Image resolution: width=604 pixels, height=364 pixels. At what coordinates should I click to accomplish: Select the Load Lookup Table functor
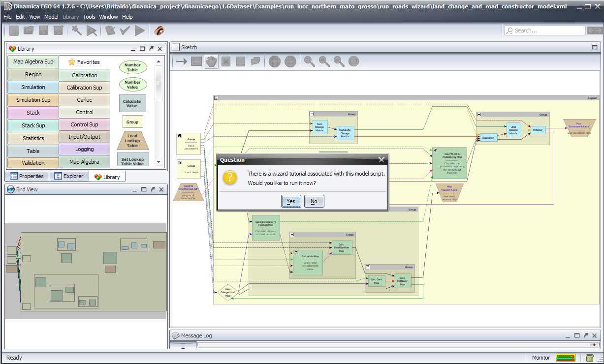pos(132,141)
